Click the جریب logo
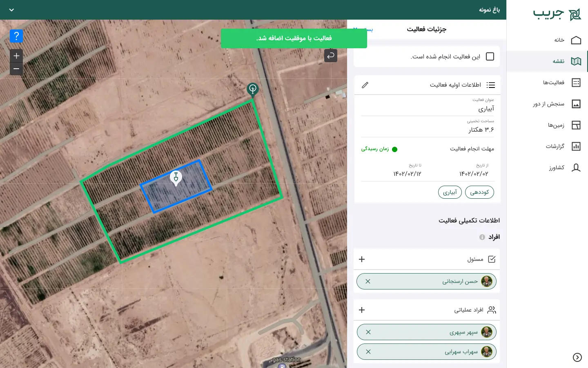This screenshot has height=368, width=588. coord(557,14)
